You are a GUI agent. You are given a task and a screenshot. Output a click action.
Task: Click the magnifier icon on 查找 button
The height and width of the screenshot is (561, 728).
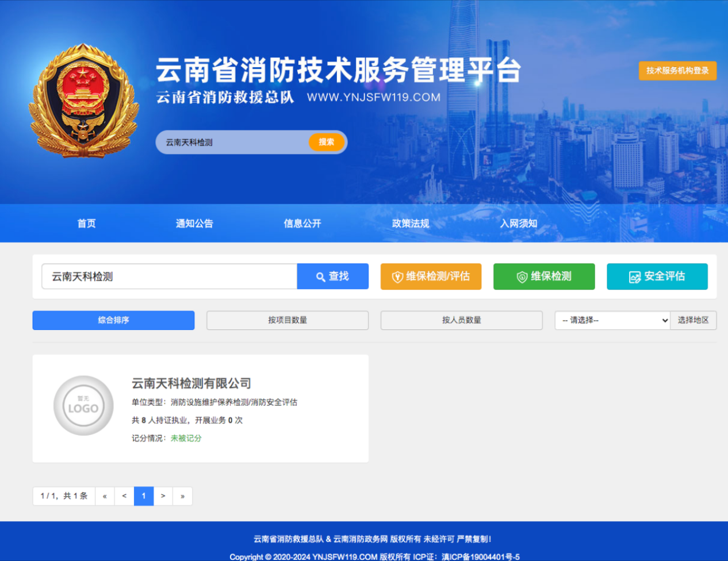coord(320,277)
